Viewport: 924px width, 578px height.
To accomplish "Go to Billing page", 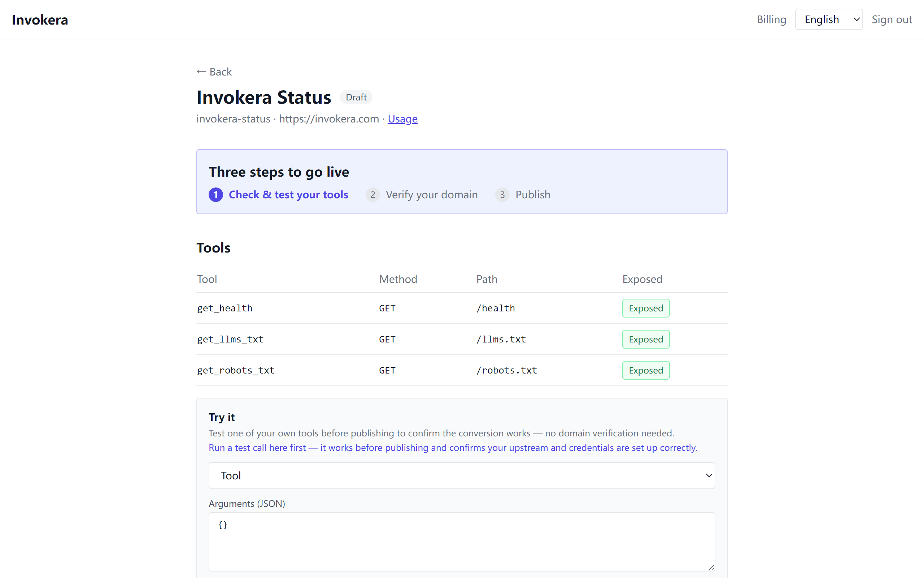I will pos(771,20).
